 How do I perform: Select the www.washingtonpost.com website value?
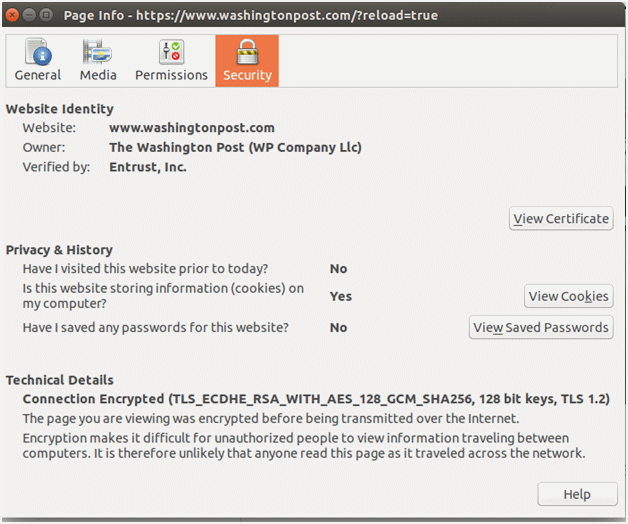(x=192, y=128)
